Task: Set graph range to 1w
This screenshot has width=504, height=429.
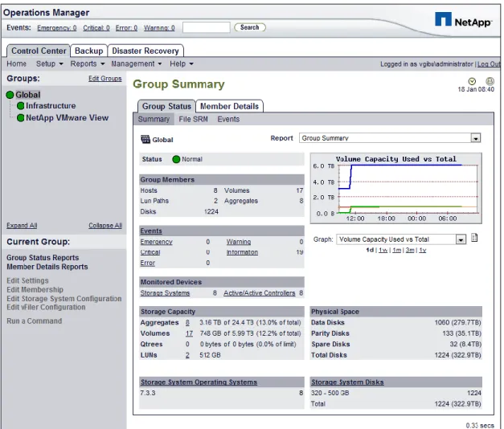Action: point(383,250)
